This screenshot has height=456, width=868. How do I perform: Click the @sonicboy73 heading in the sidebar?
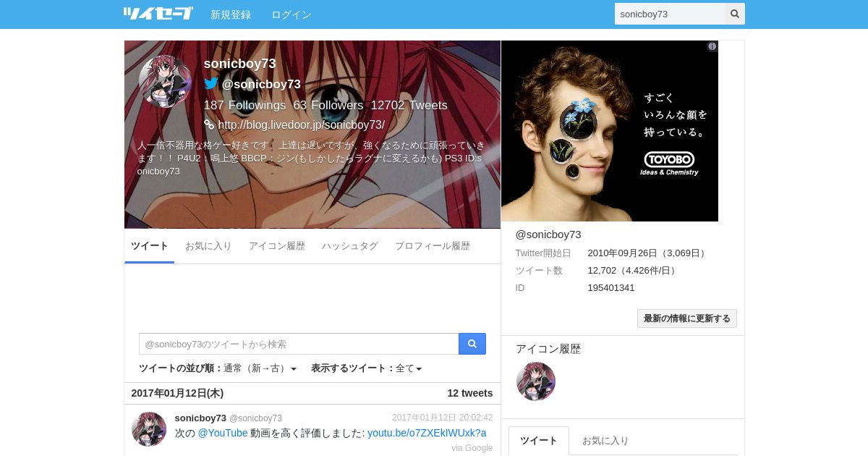click(x=548, y=235)
